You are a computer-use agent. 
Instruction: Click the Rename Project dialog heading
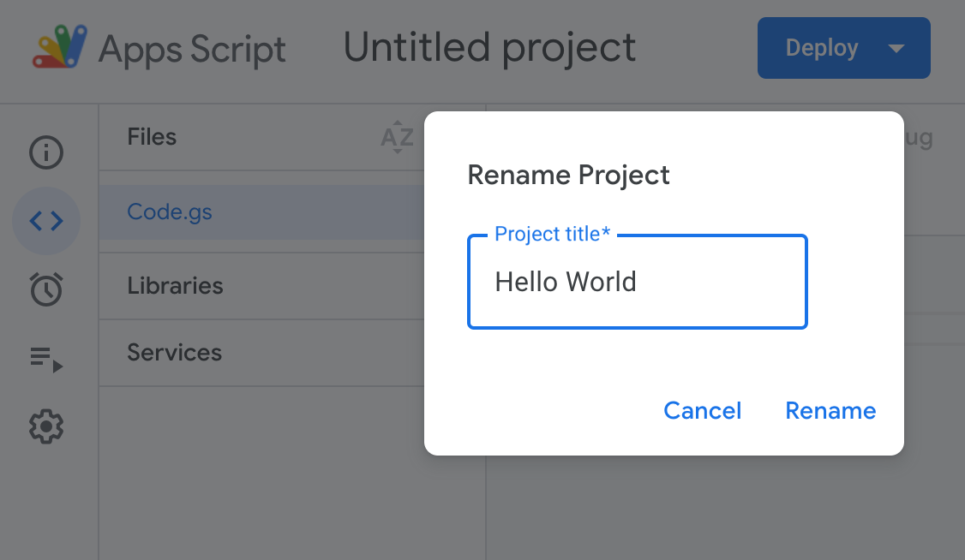pyautogui.click(x=568, y=175)
